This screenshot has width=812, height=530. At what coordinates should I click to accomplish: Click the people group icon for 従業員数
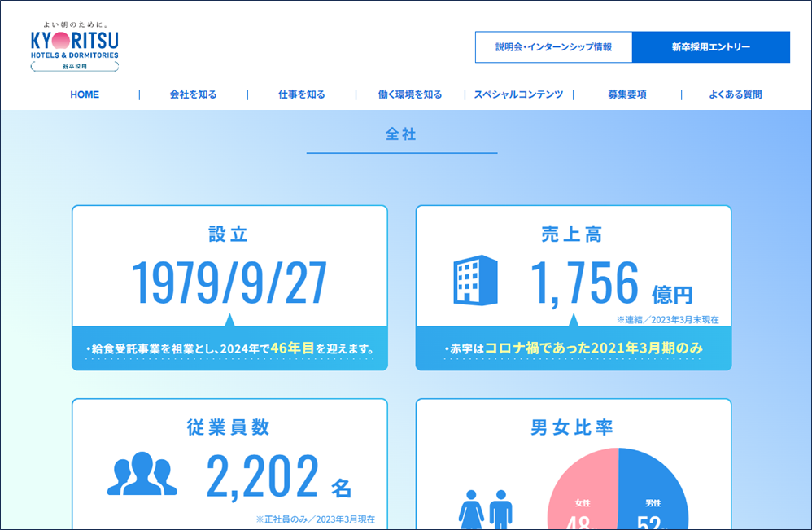pyautogui.click(x=142, y=475)
